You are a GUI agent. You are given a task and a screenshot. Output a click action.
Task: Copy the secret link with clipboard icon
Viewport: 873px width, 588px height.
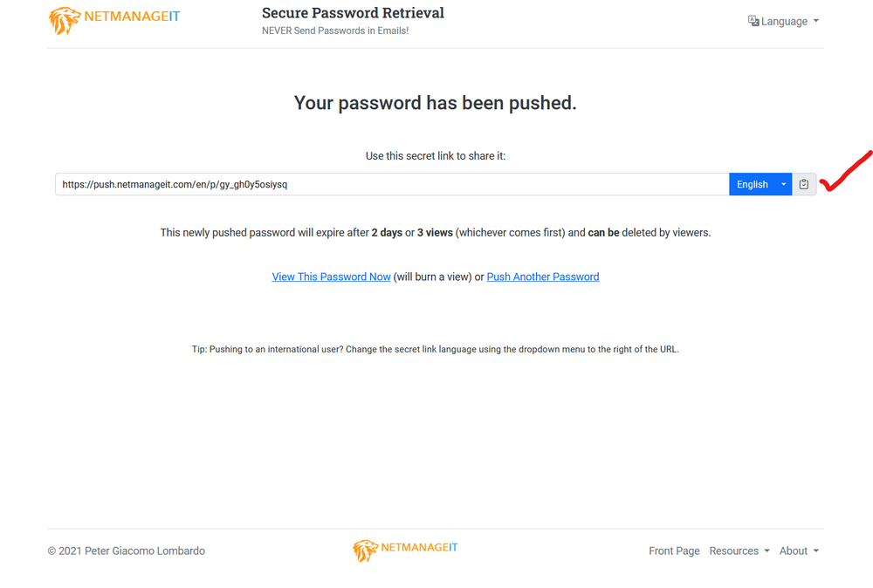(804, 184)
